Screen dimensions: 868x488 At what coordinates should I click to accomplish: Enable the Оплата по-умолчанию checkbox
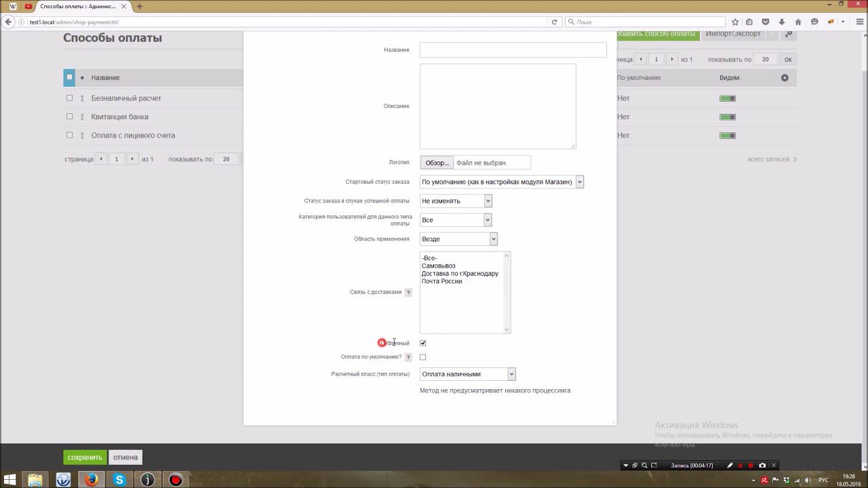click(422, 357)
